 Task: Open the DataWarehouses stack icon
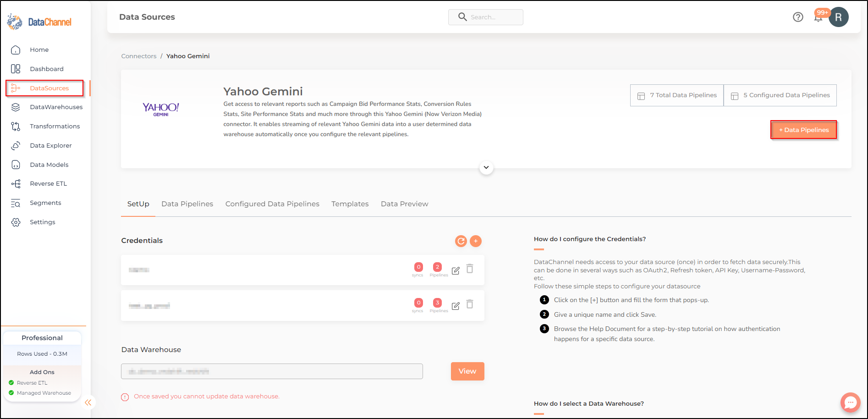(x=16, y=107)
